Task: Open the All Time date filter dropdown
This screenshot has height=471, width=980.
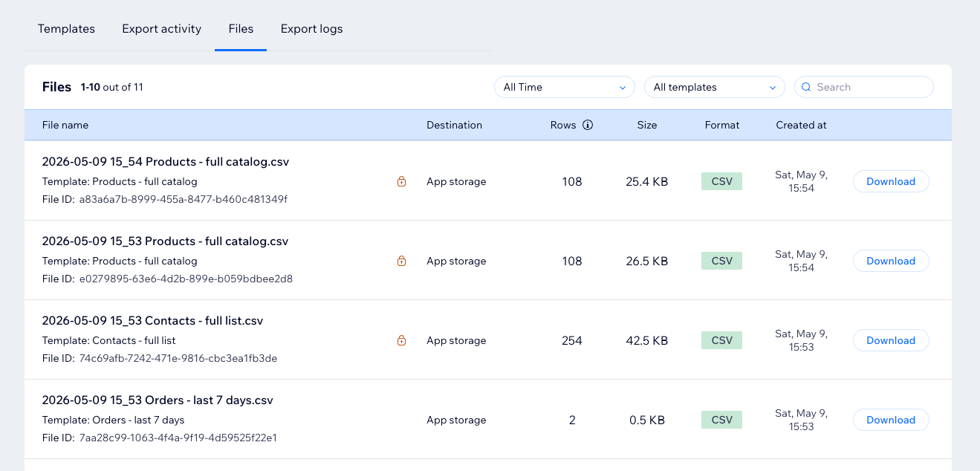Action: point(565,87)
